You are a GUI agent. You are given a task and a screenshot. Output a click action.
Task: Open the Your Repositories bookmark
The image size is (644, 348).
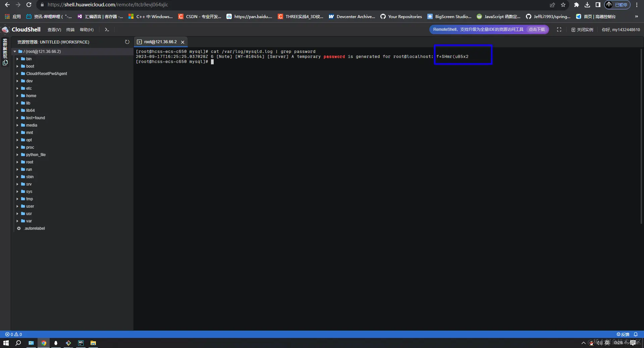coord(401,16)
